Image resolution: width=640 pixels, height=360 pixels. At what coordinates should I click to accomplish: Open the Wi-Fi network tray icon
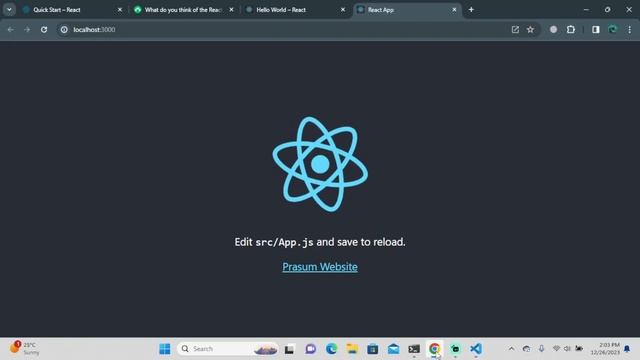click(x=556, y=349)
